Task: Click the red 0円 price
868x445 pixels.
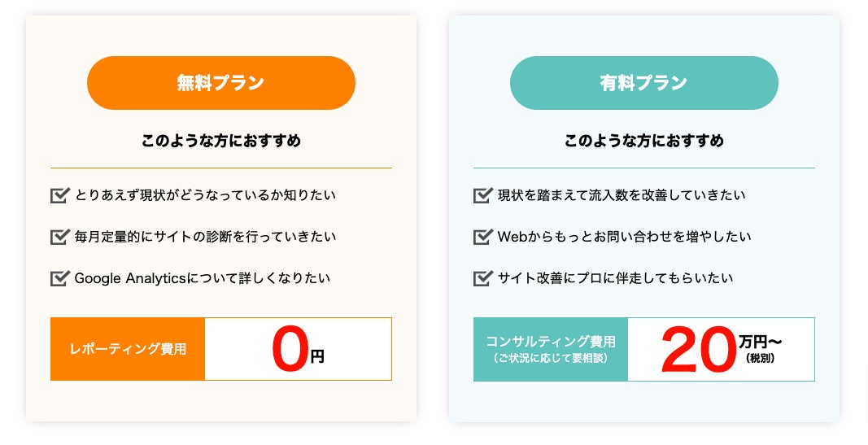Action: coord(297,351)
